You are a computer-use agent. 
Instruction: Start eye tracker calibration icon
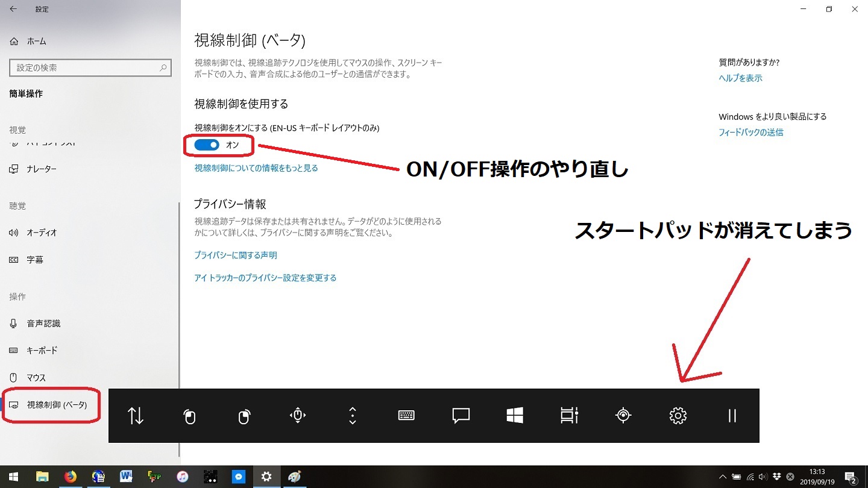623,416
